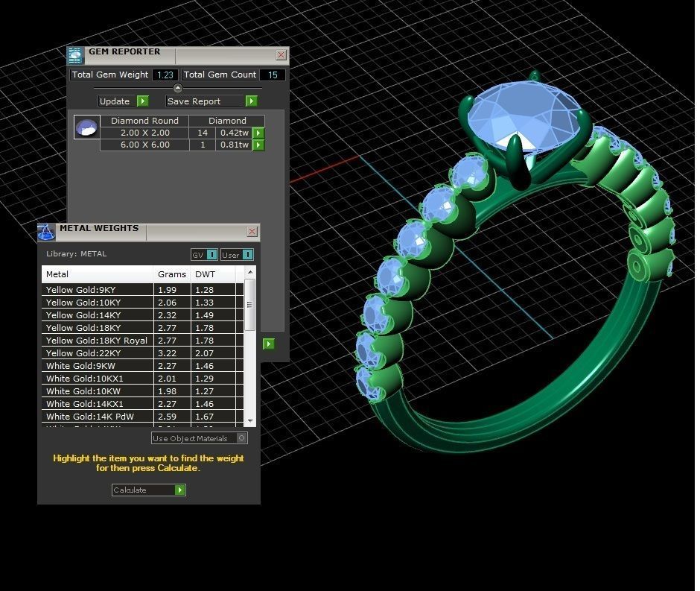Click the 6.00 X 6.00 size cell

click(x=144, y=145)
